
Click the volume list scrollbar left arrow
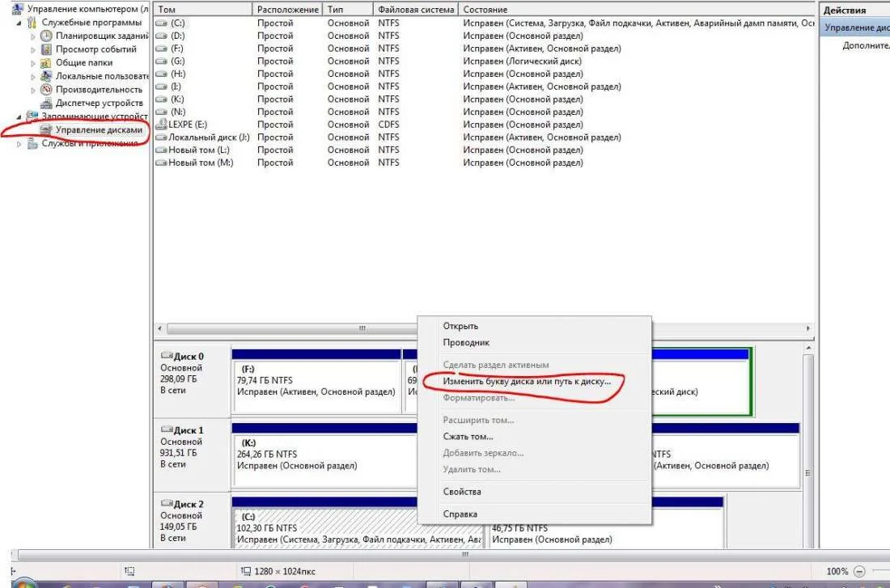(x=159, y=328)
